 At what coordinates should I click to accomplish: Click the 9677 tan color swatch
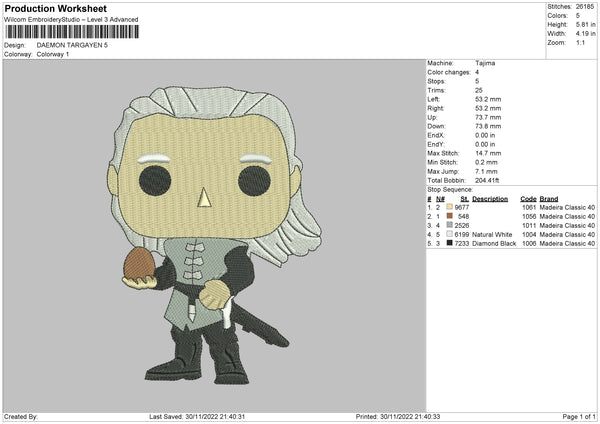point(449,207)
